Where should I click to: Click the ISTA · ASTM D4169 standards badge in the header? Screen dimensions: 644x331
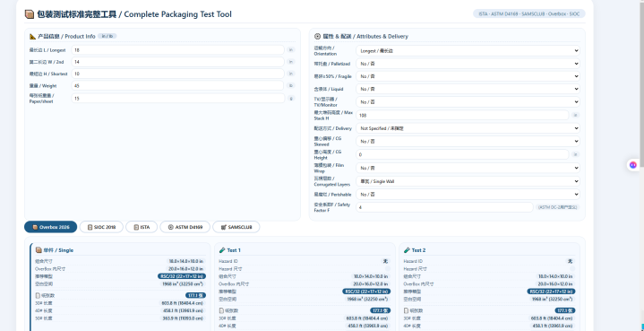tap(529, 14)
